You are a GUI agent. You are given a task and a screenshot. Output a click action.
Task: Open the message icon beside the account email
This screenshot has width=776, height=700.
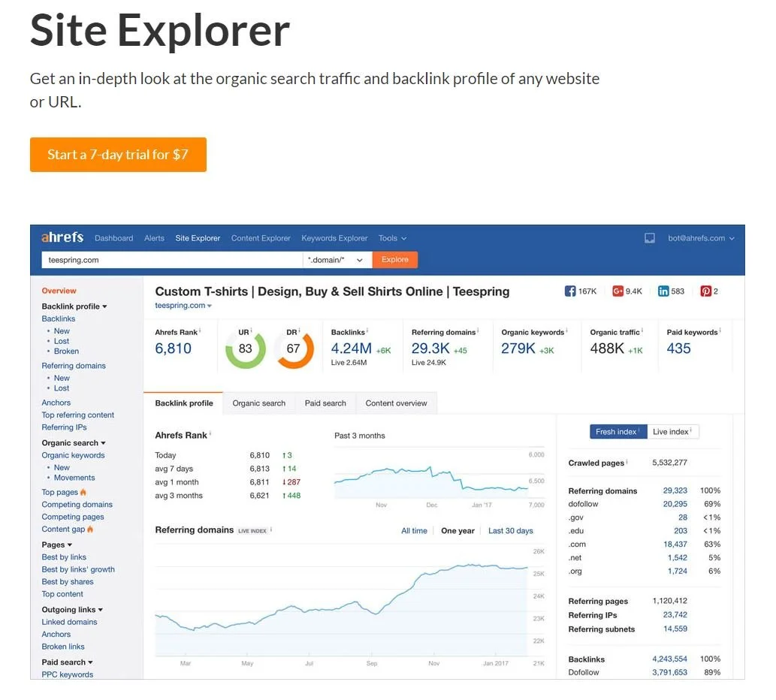(x=650, y=238)
